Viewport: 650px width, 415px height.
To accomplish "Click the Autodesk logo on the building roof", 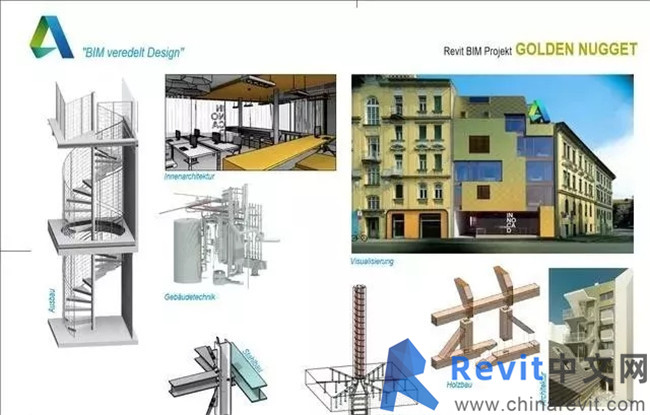I will [538, 112].
